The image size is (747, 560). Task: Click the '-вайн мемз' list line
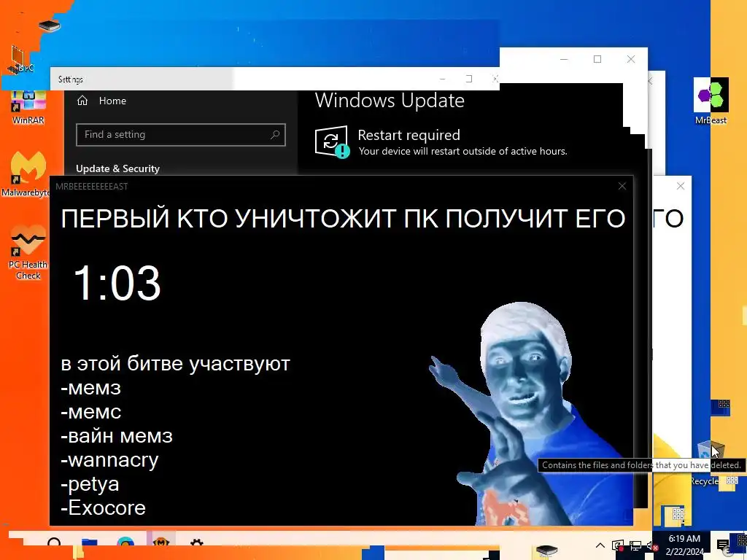click(117, 436)
